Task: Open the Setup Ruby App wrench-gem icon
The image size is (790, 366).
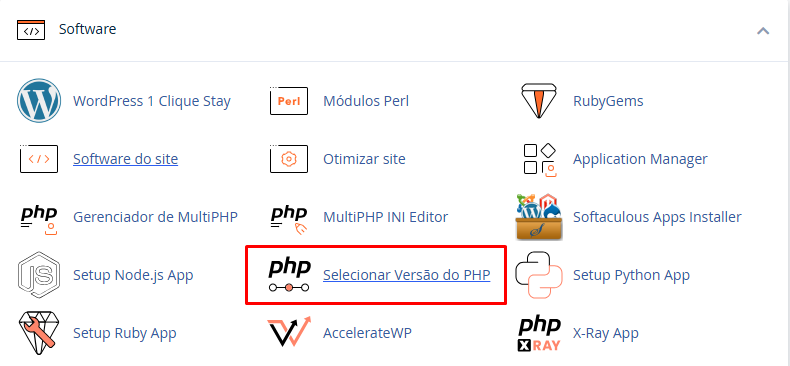Action: [39, 333]
